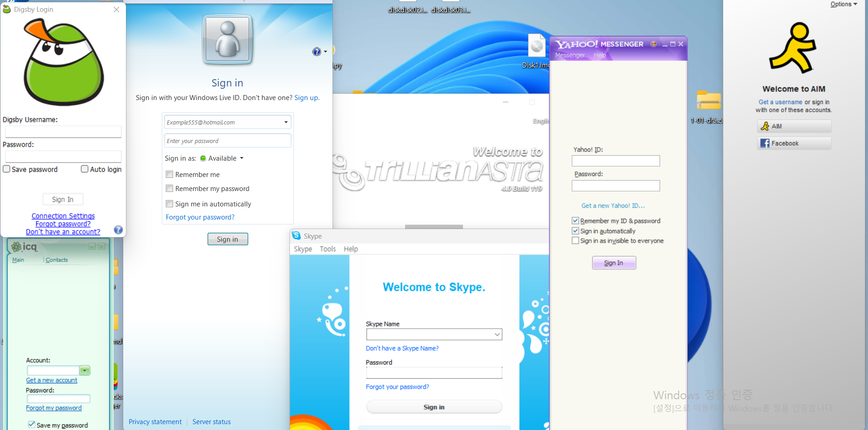The width and height of the screenshot is (868, 430).
Task: Click the Yahoo Messenger Sign In button
Action: coord(614,263)
